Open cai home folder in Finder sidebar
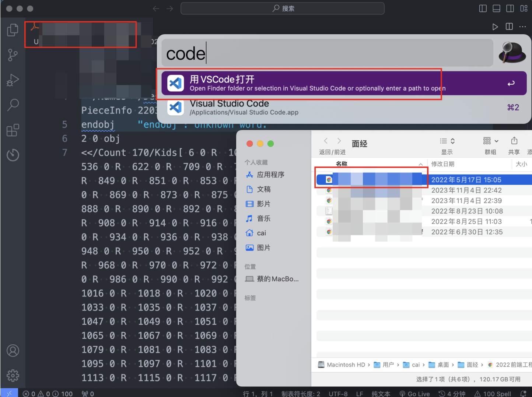This screenshot has width=532, height=397. (256, 233)
